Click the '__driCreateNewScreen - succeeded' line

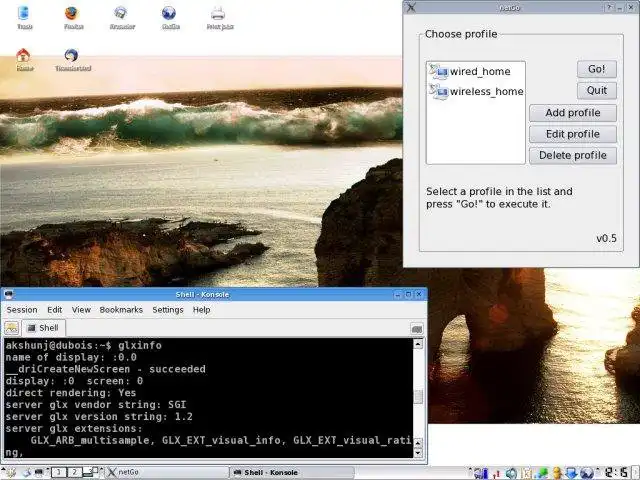[x=105, y=369]
